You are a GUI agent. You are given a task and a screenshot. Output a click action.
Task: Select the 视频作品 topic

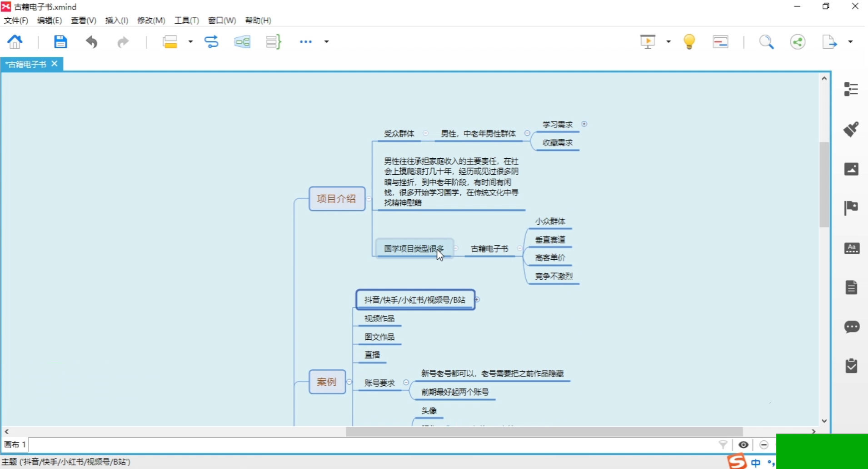(379, 318)
